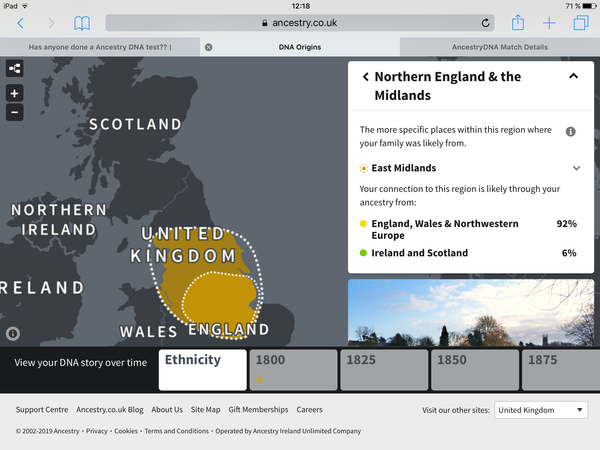Screen dimensions: 600x450
Task: Add a new Safari tab
Action: click(x=549, y=23)
